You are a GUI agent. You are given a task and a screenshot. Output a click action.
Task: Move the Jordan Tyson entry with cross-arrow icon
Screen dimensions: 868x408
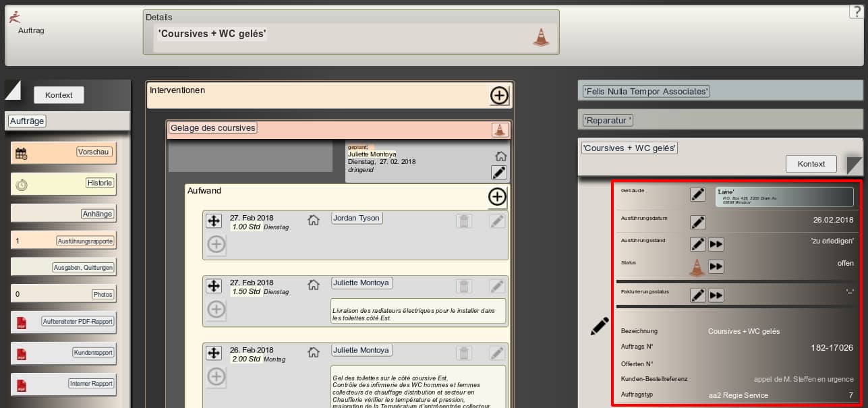click(x=214, y=221)
